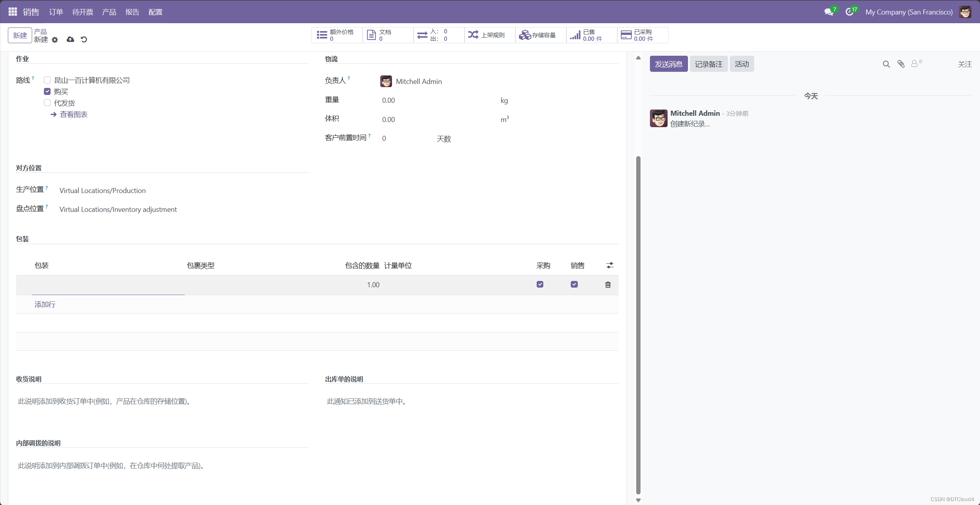Click the 查看图表 link
Image resolution: width=980 pixels, height=505 pixels.
point(73,114)
